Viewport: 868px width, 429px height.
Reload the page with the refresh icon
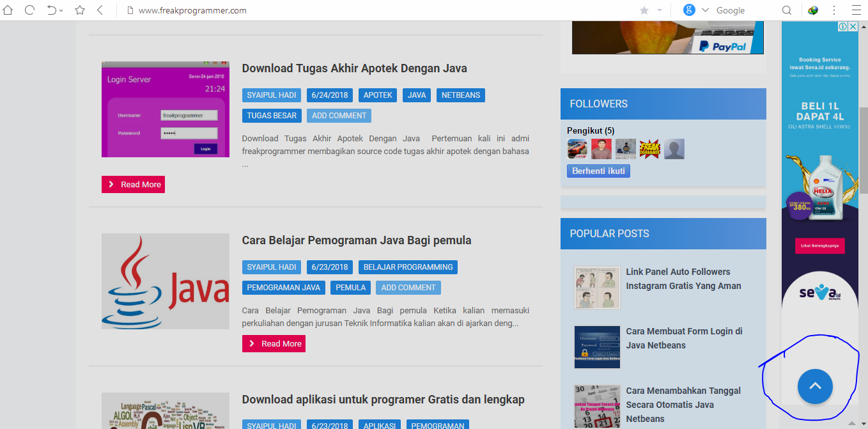[x=29, y=10]
